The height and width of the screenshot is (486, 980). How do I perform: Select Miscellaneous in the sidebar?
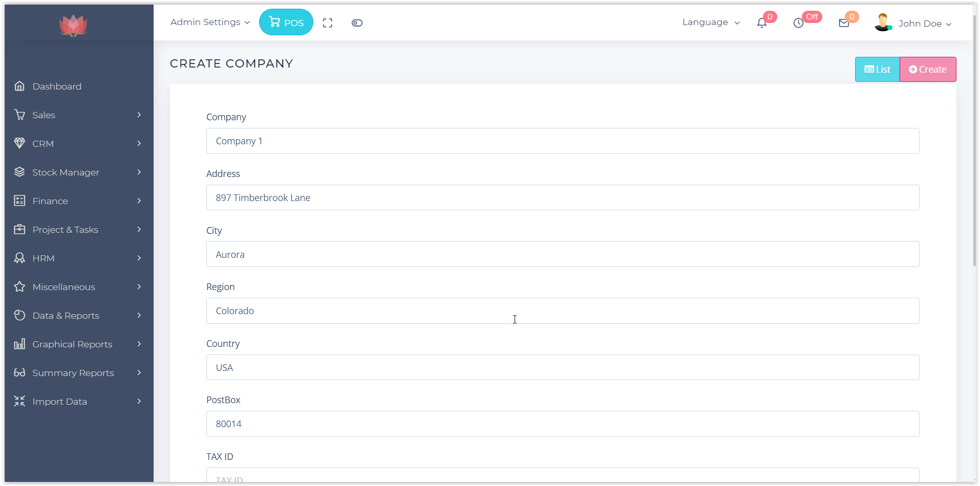coord(79,286)
